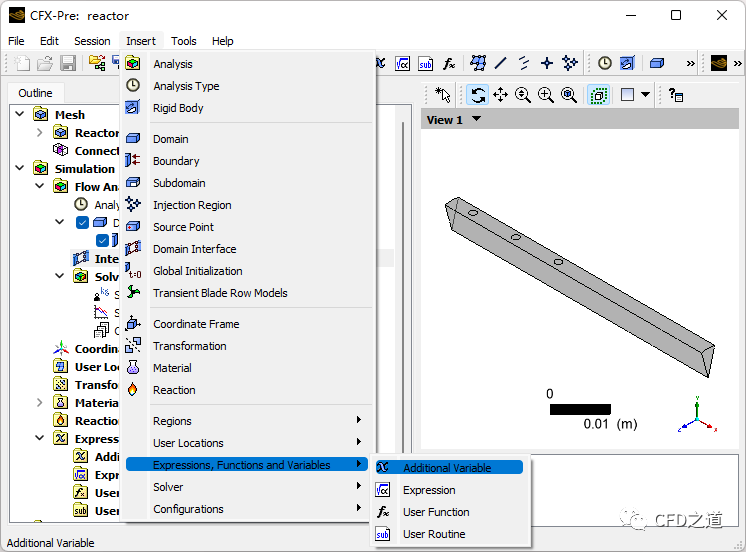
Task: Click the Expression toolbar icon
Action: pyautogui.click(x=402, y=63)
